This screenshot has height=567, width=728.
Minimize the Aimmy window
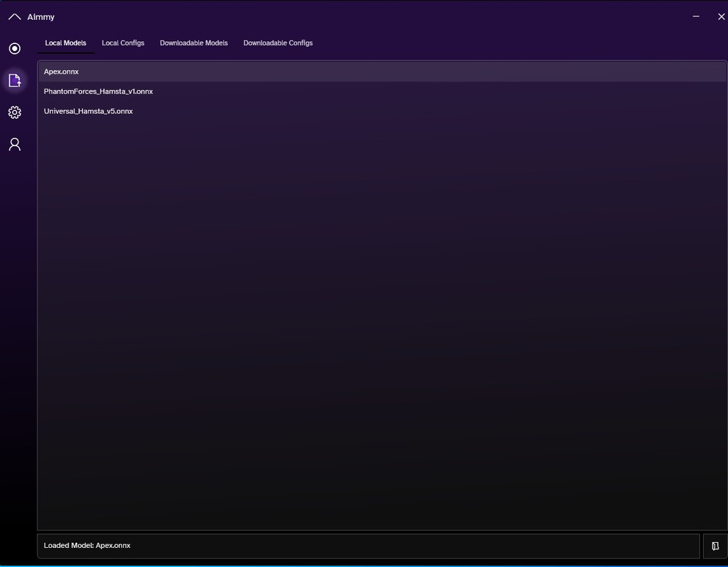click(x=695, y=16)
